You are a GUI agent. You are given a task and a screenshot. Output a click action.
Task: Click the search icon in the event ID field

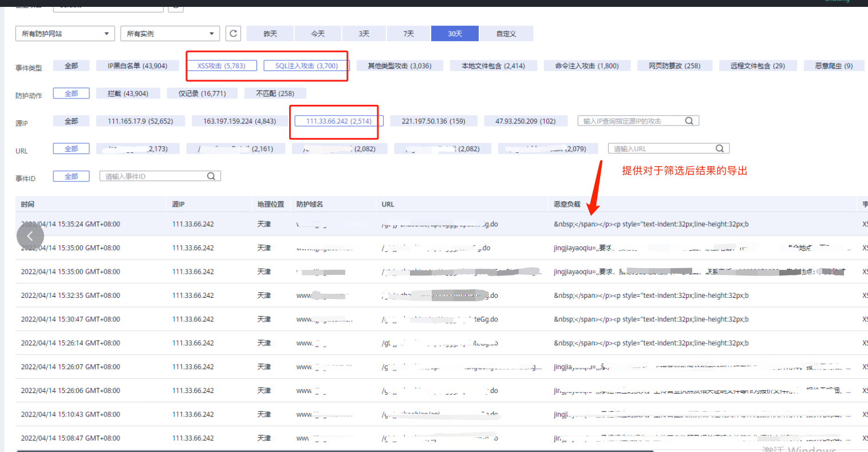pos(211,176)
